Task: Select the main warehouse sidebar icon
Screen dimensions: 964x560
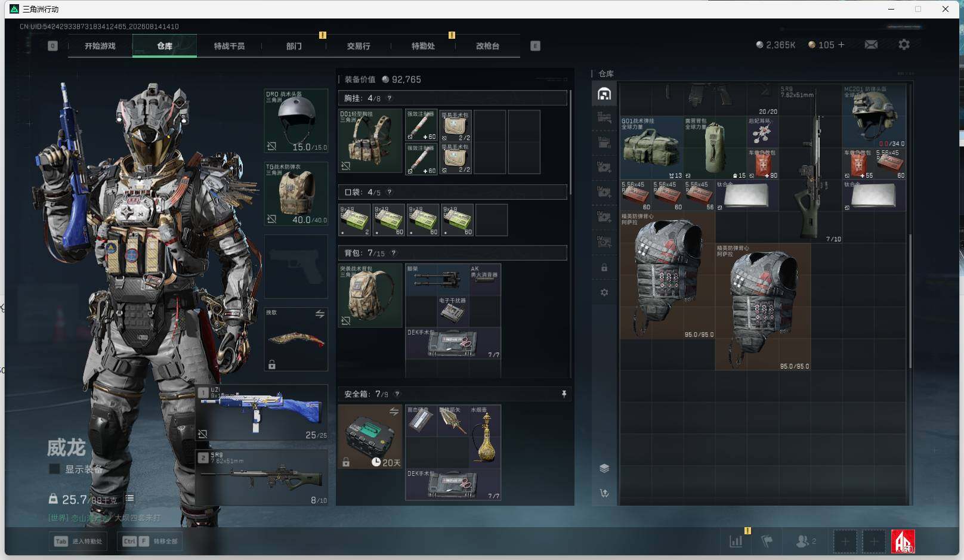Action: [x=604, y=94]
